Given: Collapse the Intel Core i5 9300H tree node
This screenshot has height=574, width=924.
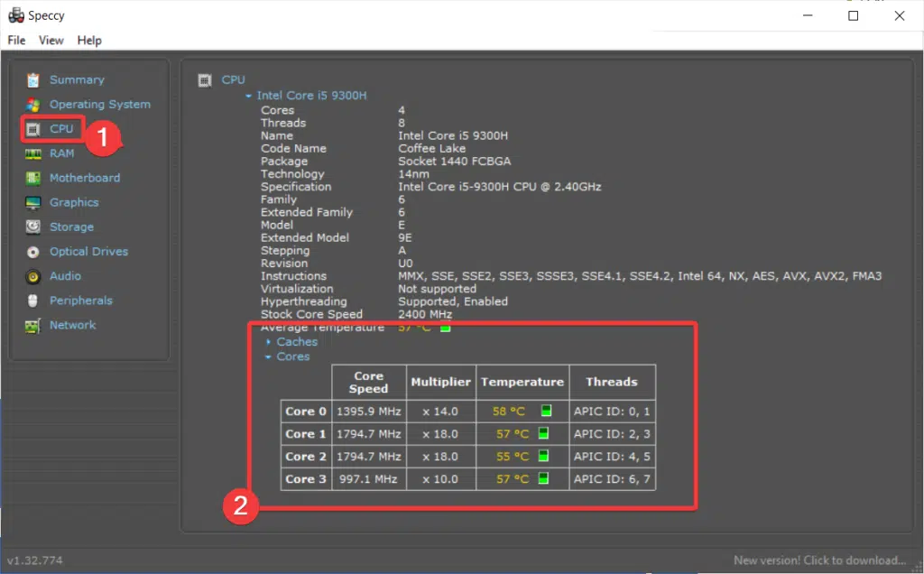Looking at the screenshot, I should point(249,96).
